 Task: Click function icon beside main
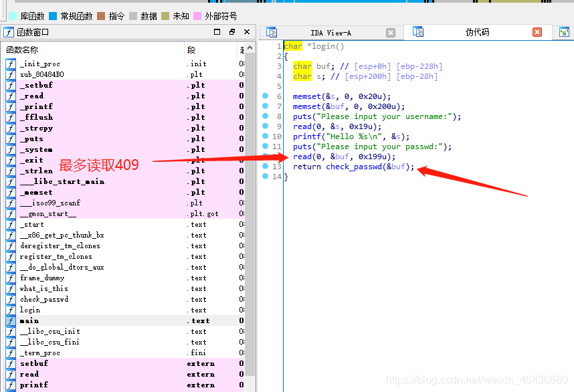pyautogui.click(x=11, y=320)
